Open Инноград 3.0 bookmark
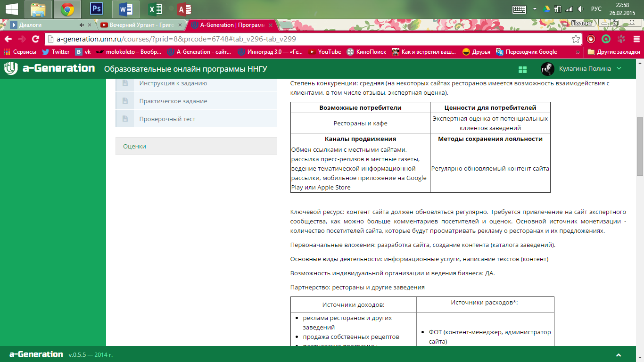Image resolution: width=644 pixels, height=362 pixels. click(270, 52)
